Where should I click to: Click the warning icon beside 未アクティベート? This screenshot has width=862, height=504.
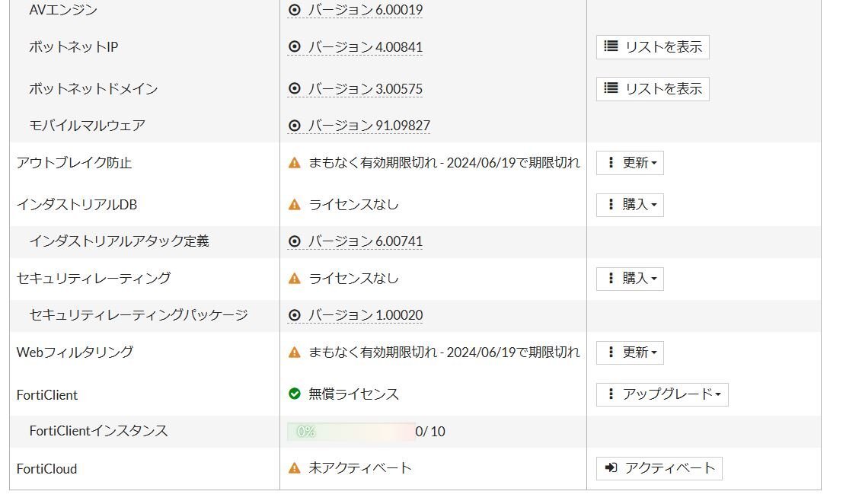pyautogui.click(x=295, y=468)
